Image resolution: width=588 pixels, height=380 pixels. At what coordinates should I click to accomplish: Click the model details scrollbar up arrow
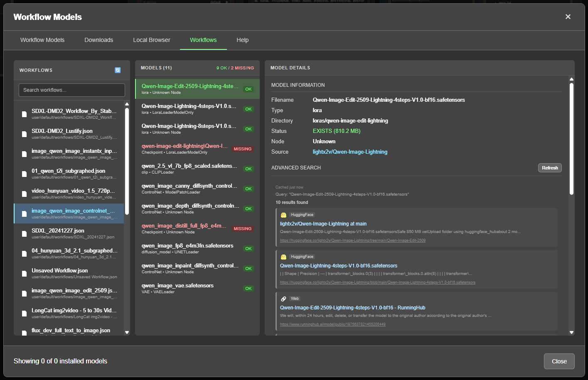(572, 79)
